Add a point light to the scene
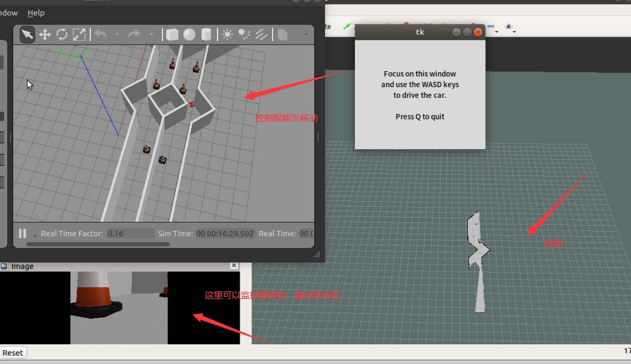Screen dimensions: 631x364 coord(228,35)
